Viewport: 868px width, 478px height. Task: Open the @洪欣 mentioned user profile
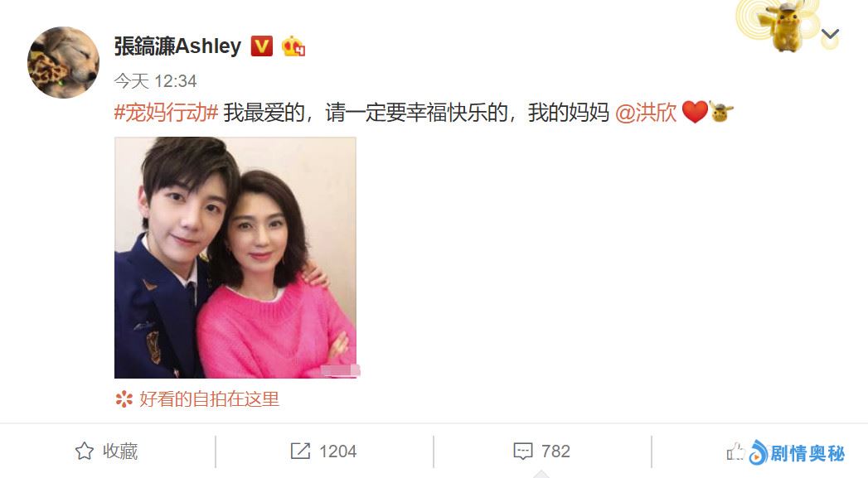pyautogui.click(x=646, y=113)
